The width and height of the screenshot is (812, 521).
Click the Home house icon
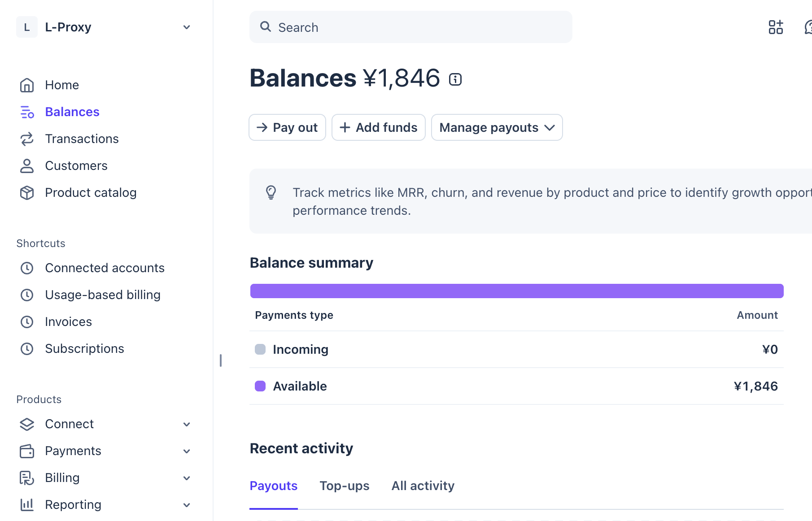27,85
